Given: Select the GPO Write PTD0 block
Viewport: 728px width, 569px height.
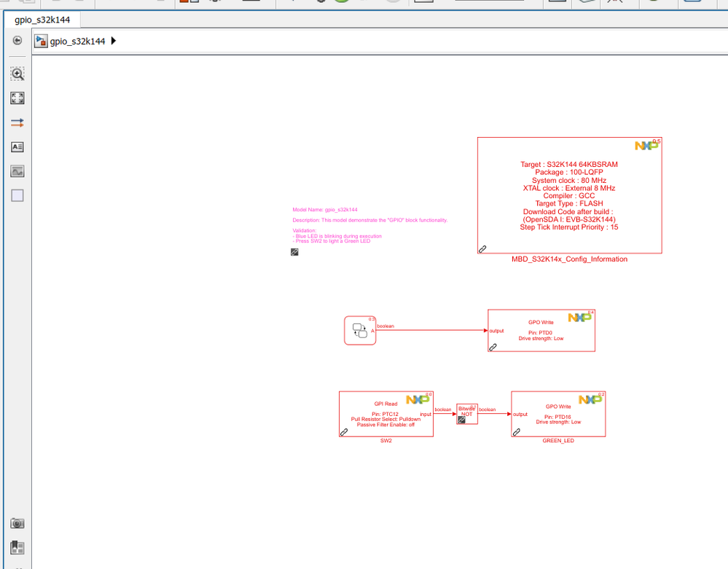Looking at the screenshot, I should click(x=541, y=331).
